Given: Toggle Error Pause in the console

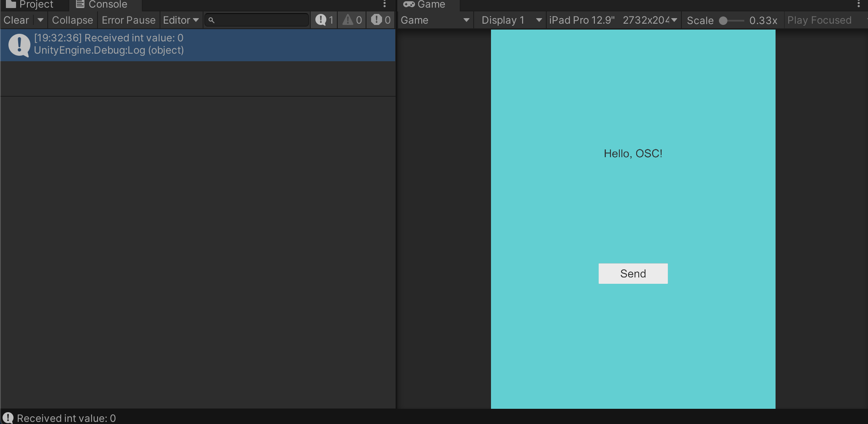Looking at the screenshot, I should click(x=129, y=20).
